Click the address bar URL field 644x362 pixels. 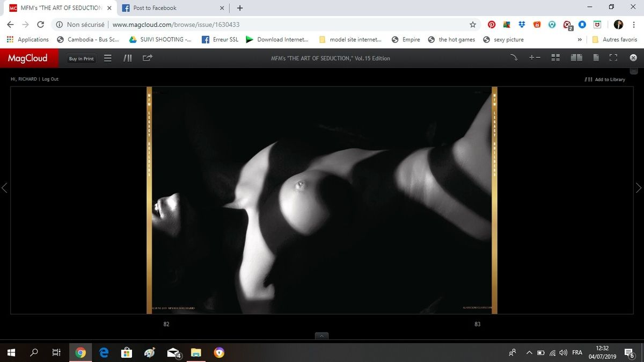tap(268, 24)
